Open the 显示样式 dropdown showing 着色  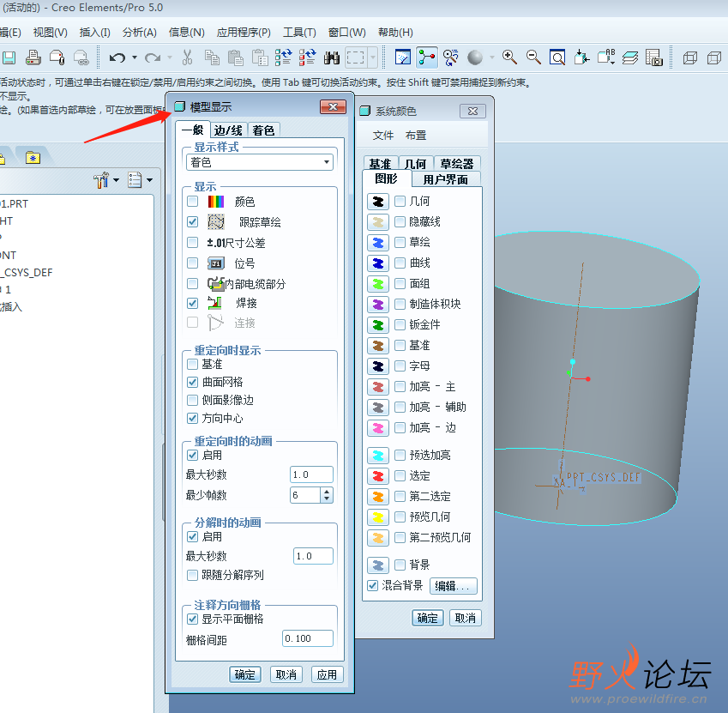pos(260,162)
